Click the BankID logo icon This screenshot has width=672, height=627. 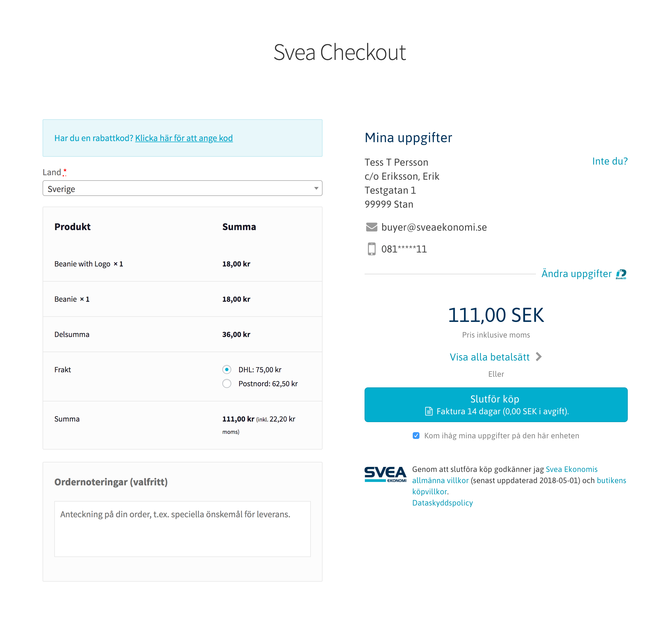tap(621, 274)
